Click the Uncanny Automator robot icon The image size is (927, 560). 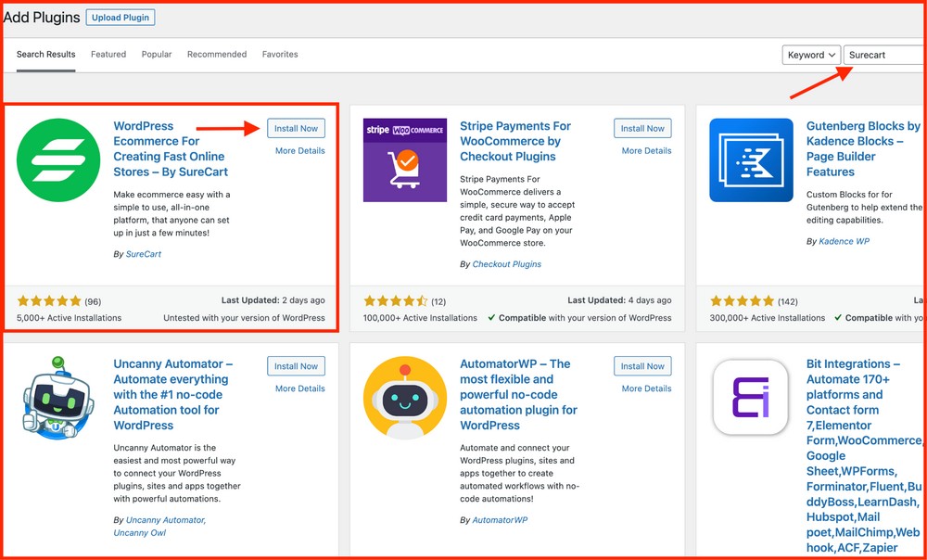coord(58,397)
